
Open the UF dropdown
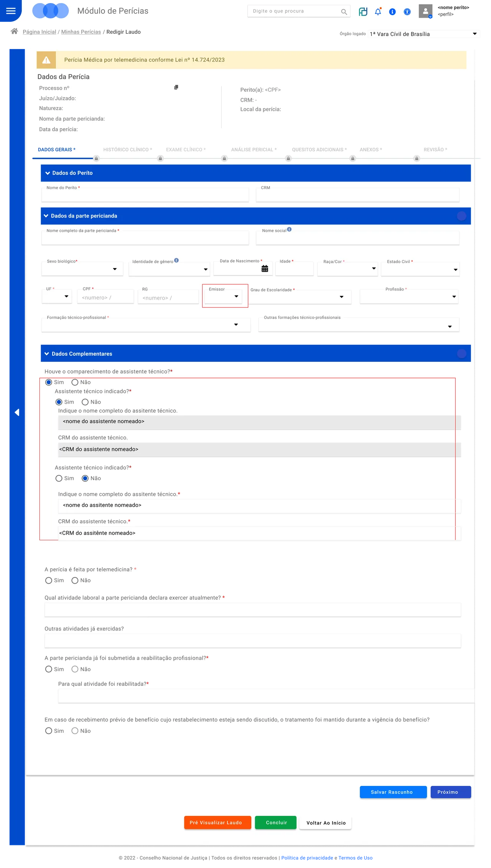pos(57,296)
